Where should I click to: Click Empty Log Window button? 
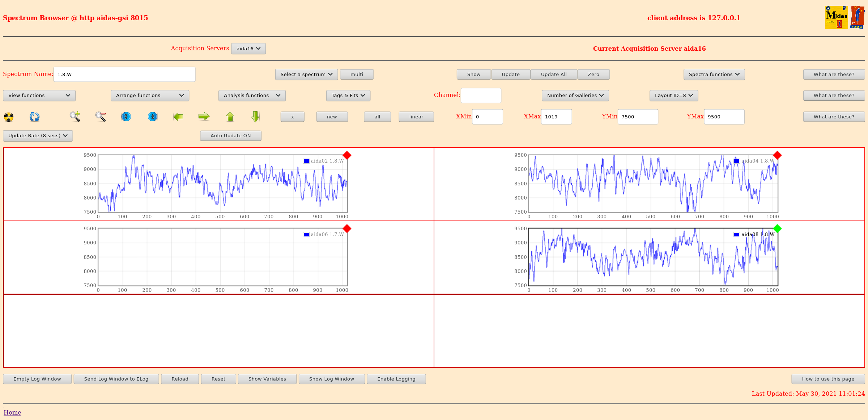37,379
